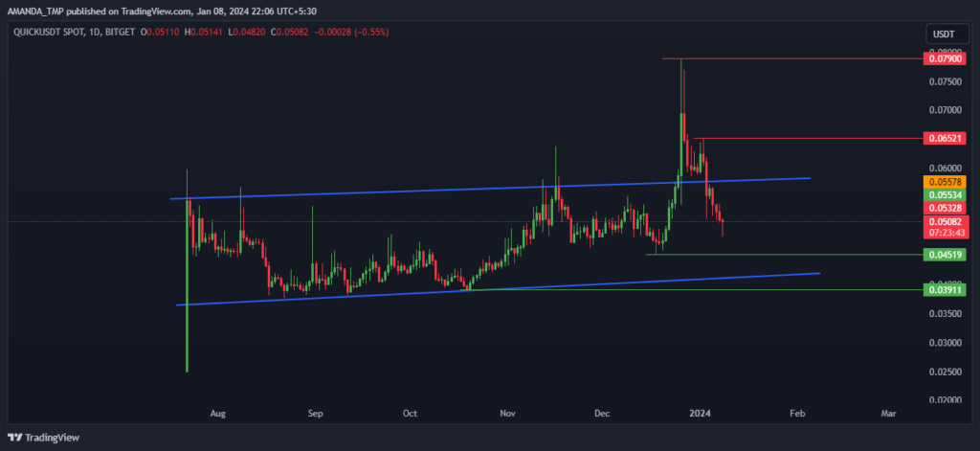Click the high price H0.05141 value
Viewport: 980px width, 451px height.
click(x=205, y=32)
